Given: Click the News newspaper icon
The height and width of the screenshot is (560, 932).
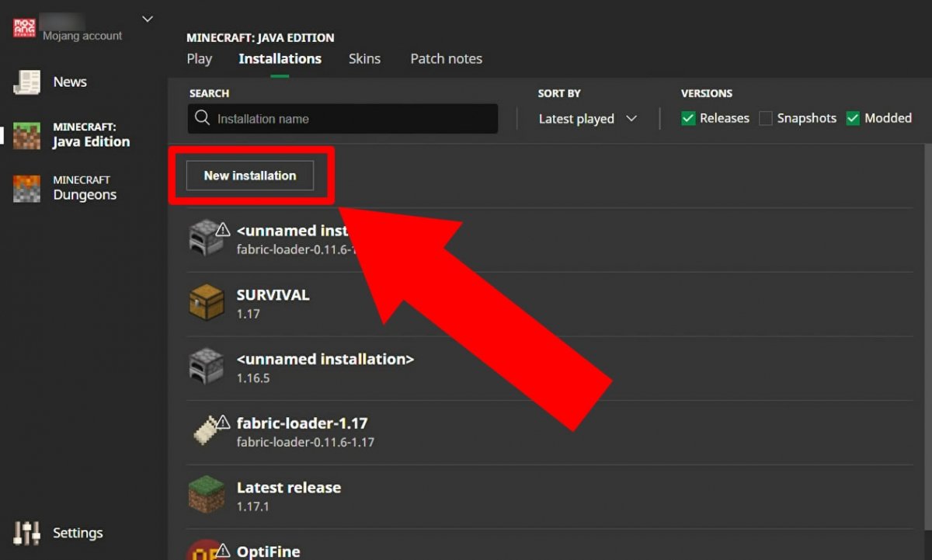Looking at the screenshot, I should coord(27,82).
